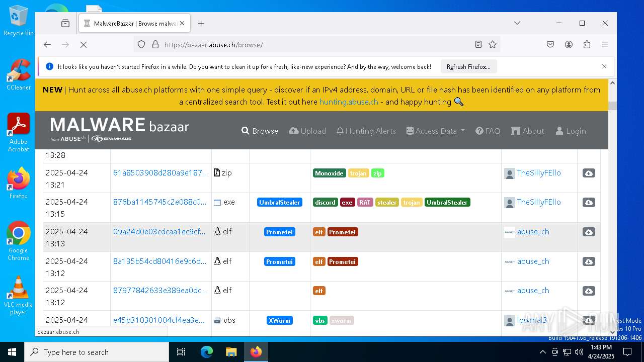Open Google Chrome desktop shortcut
The height and width of the screenshot is (362, 644).
click(19, 241)
